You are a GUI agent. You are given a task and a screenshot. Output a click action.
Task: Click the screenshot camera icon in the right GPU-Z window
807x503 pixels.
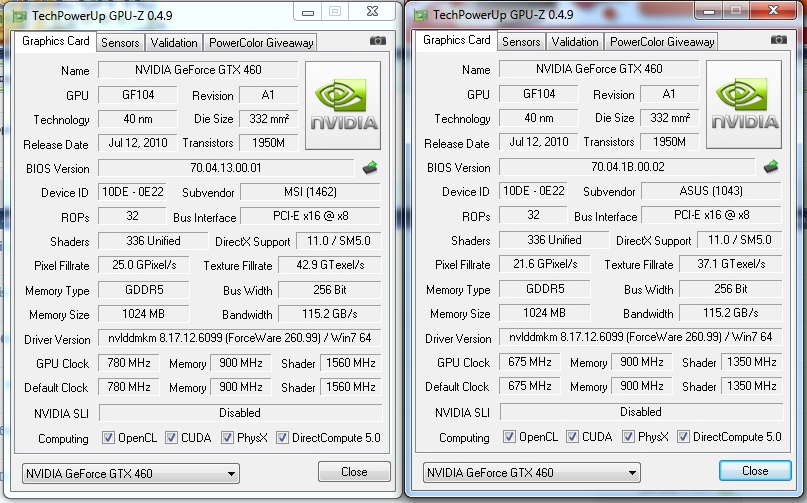point(778,40)
